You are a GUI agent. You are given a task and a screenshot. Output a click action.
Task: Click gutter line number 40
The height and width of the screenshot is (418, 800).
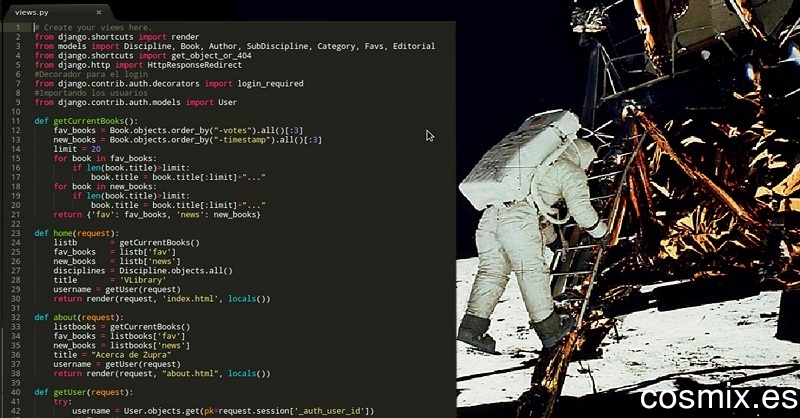point(15,392)
